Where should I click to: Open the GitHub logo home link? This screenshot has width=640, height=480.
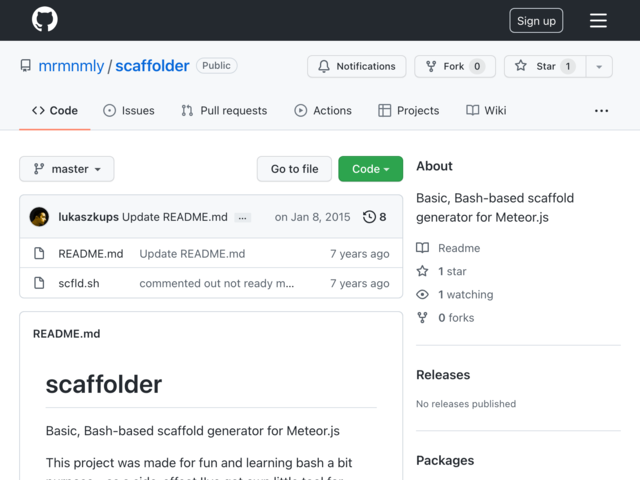coord(45,19)
